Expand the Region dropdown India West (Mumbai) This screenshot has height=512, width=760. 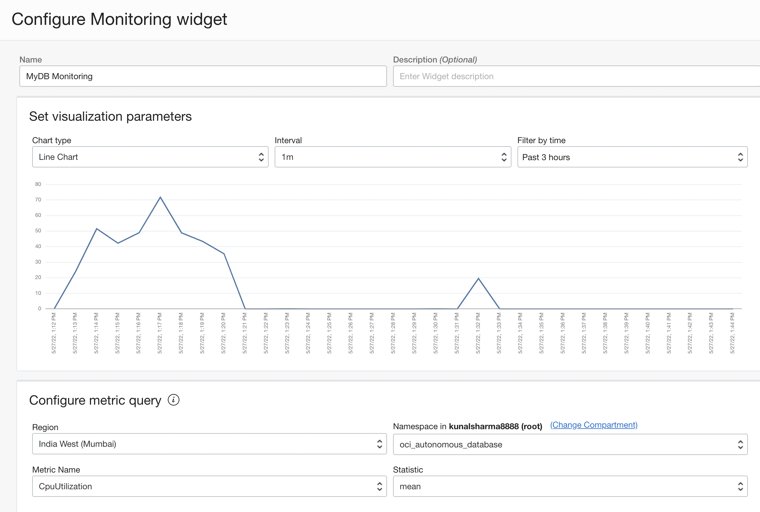(x=208, y=444)
